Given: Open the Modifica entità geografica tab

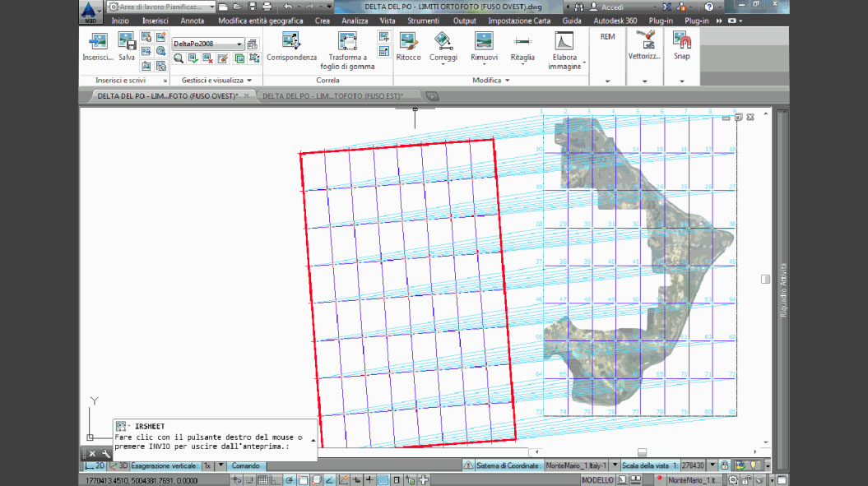Looking at the screenshot, I should pos(260,21).
